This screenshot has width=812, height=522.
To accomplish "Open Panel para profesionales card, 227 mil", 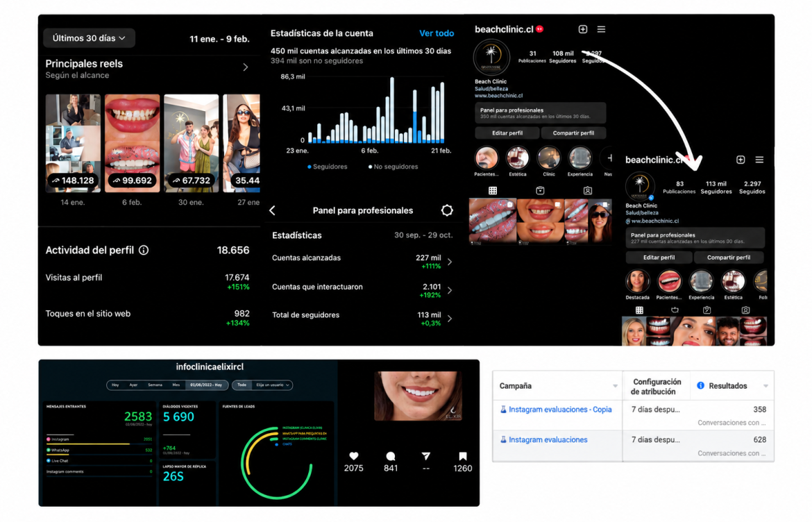I will coord(695,237).
